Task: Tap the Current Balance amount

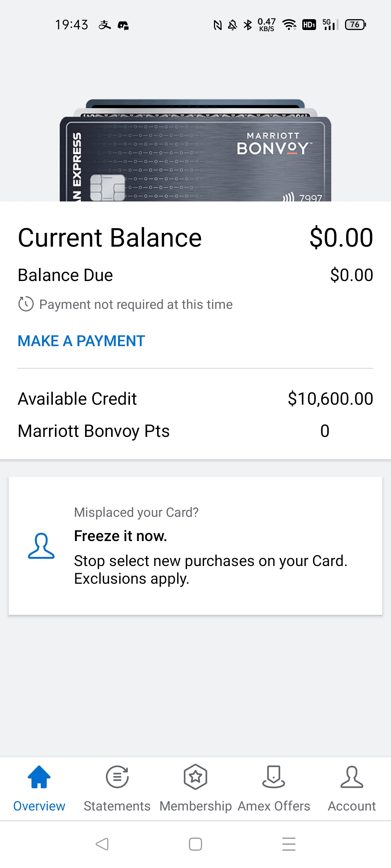Action: (x=341, y=238)
